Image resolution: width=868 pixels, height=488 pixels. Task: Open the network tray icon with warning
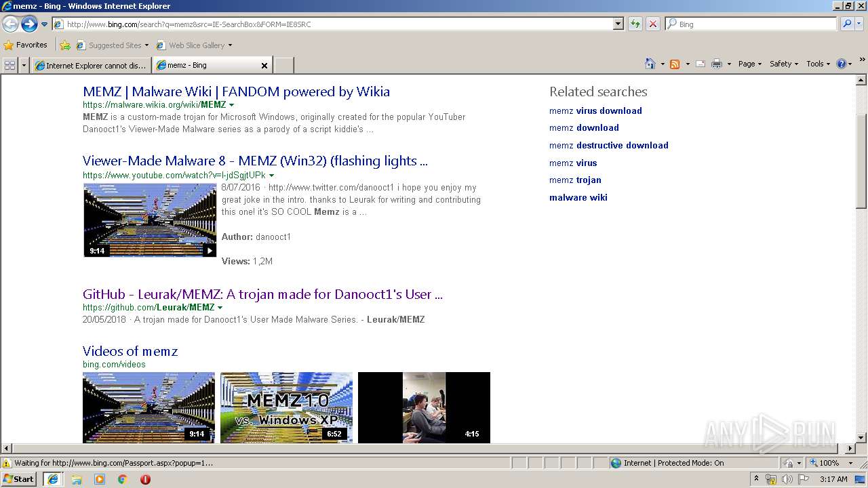click(771, 479)
